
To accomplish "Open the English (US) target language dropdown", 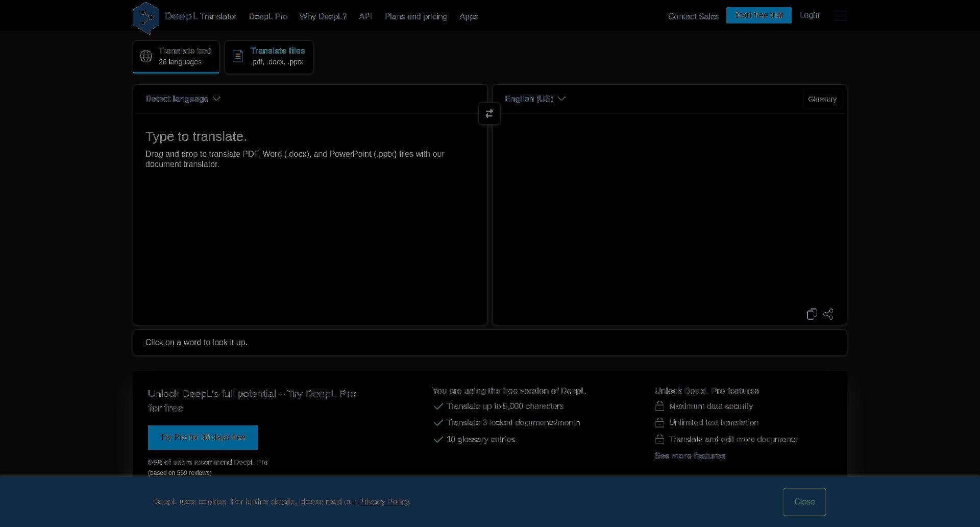I will pyautogui.click(x=535, y=99).
